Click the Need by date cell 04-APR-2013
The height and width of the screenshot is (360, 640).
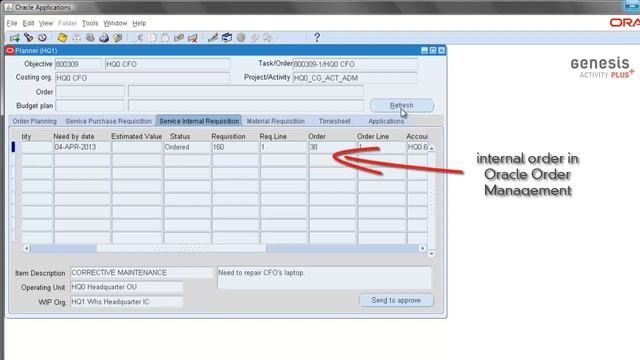(x=82, y=147)
